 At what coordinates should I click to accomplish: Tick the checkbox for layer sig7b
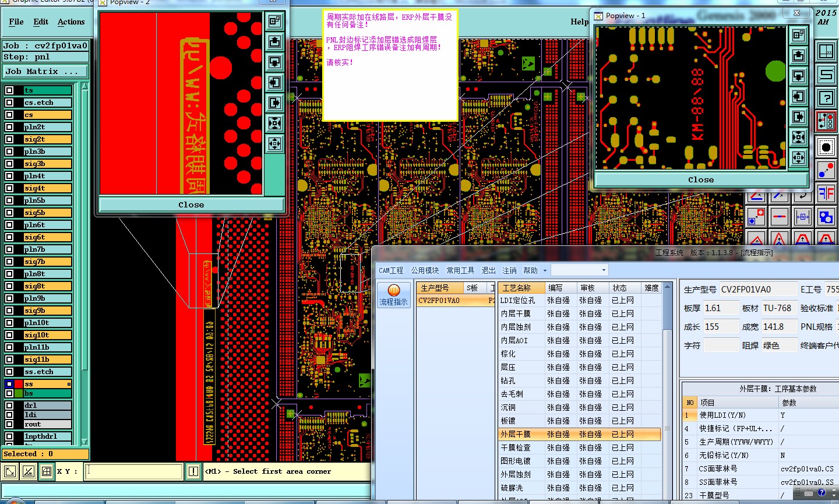9,262
